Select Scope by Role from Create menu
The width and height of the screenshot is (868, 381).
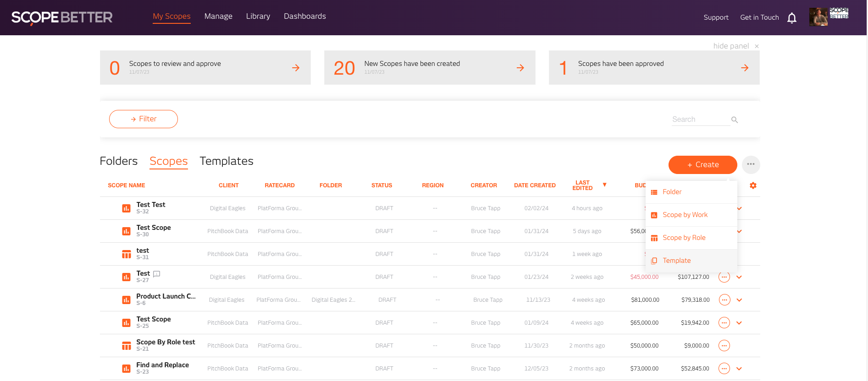(684, 238)
